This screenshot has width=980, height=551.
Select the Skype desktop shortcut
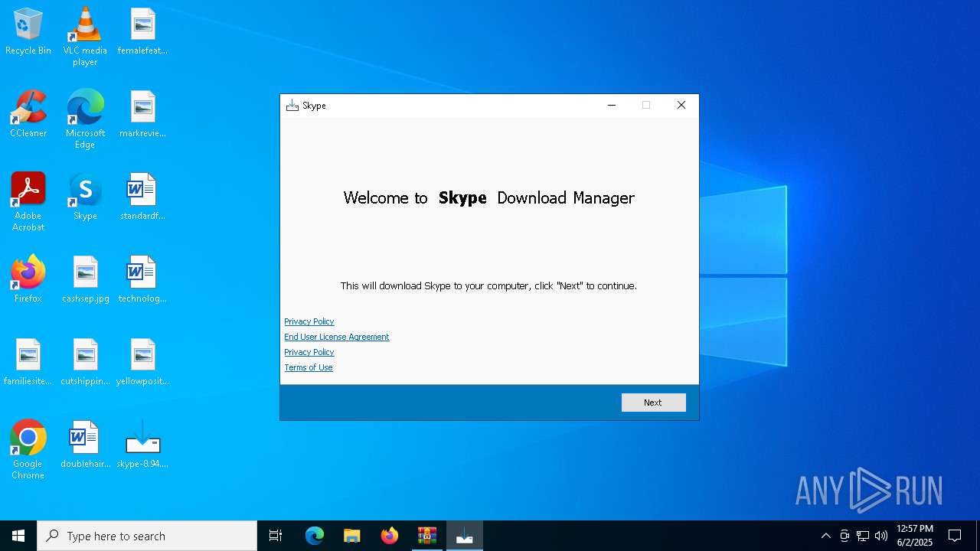point(85,197)
